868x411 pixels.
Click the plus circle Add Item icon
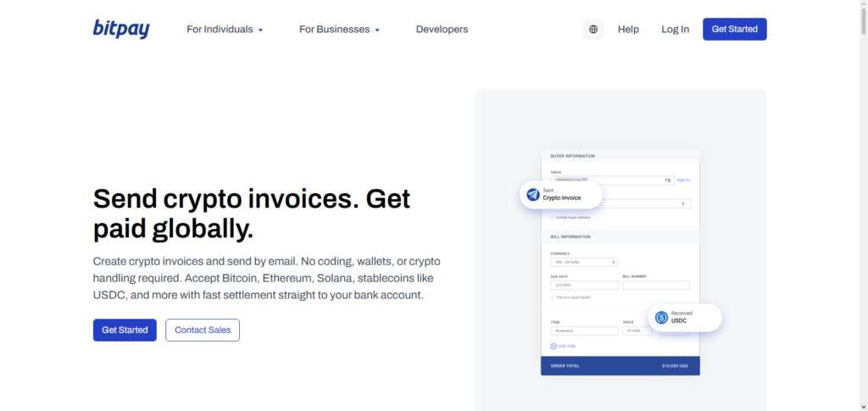tap(554, 347)
